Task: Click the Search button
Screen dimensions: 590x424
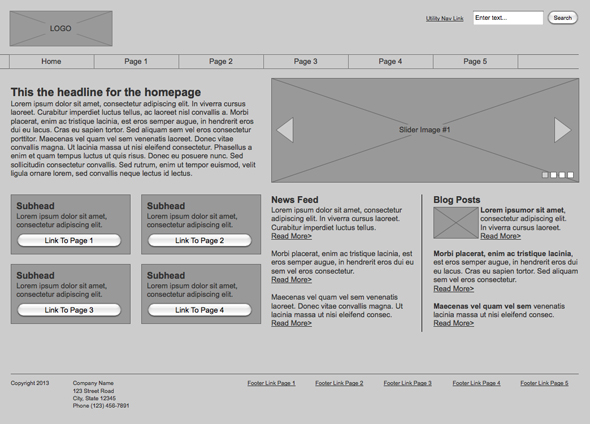Action: pyautogui.click(x=563, y=18)
